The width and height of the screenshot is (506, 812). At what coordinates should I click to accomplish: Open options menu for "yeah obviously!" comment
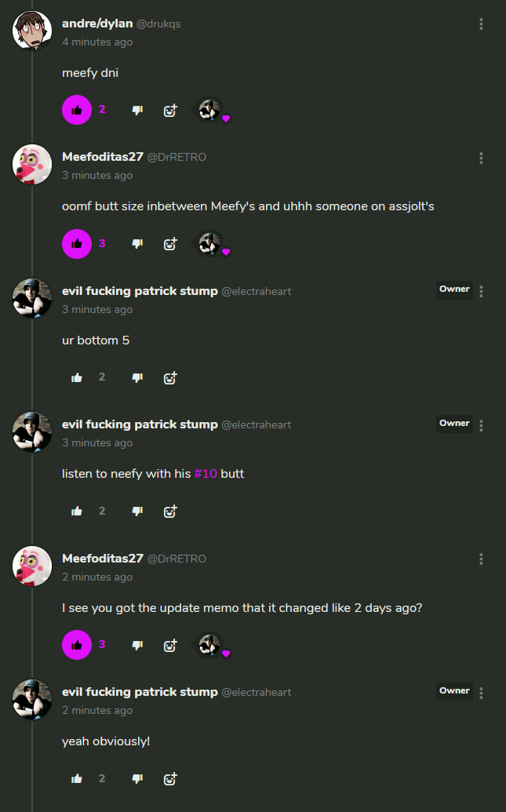481,693
